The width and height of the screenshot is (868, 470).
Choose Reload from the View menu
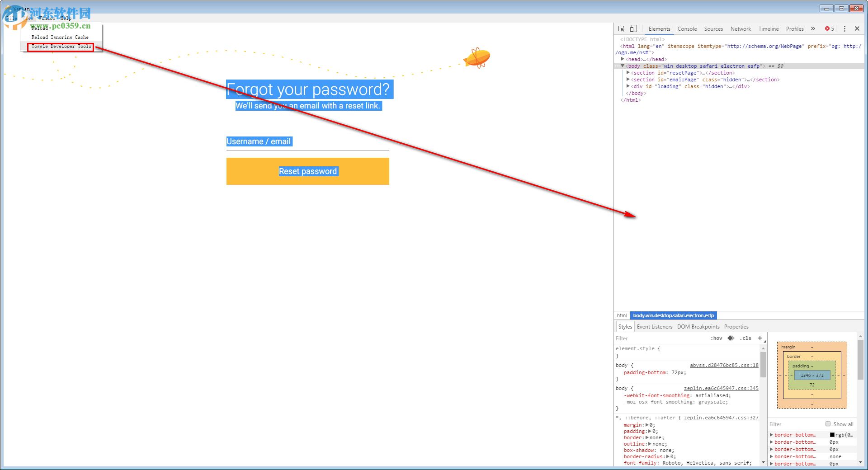click(61, 28)
